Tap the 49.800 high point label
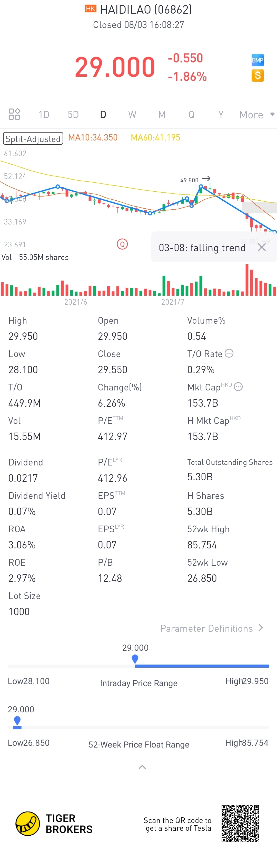Image resolution: width=277 pixels, height=868 pixels. pos(189,180)
